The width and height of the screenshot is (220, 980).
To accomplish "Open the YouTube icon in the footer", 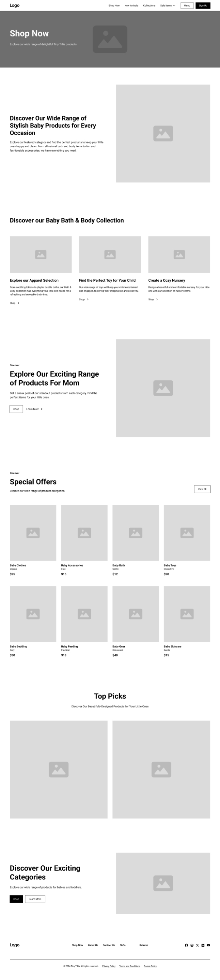I will tap(208, 945).
